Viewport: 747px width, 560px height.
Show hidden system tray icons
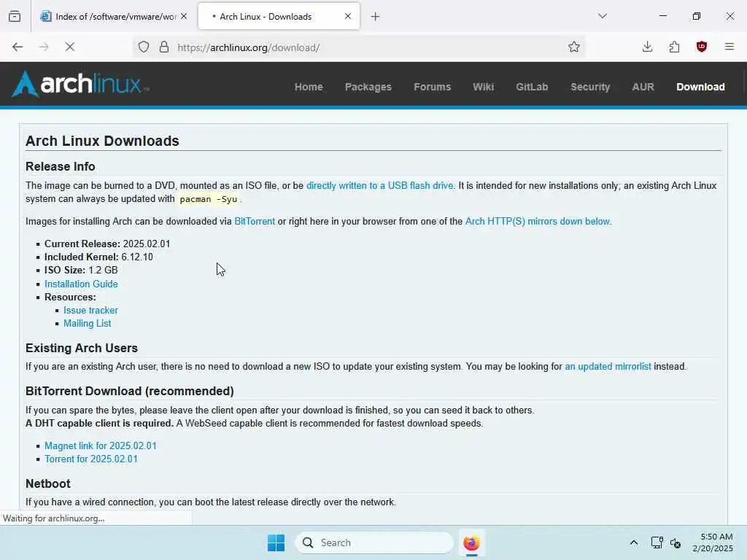(634, 542)
